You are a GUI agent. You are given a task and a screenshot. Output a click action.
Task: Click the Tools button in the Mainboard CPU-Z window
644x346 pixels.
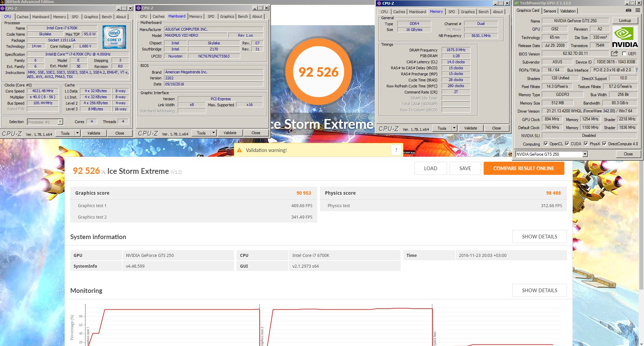201,133
